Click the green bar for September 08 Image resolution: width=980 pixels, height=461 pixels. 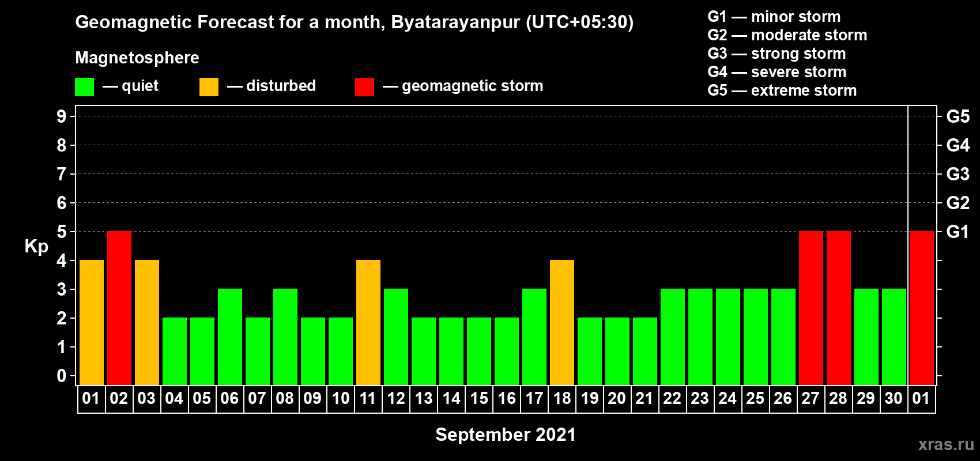[x=285, y=337]
